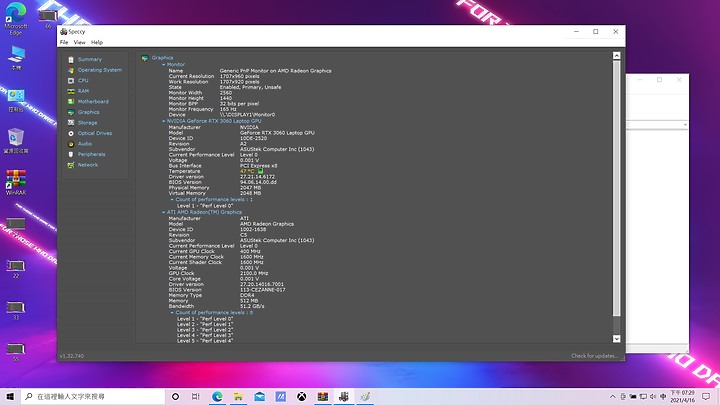Click scroll down arrow in Speccy pane

(617, 339)
